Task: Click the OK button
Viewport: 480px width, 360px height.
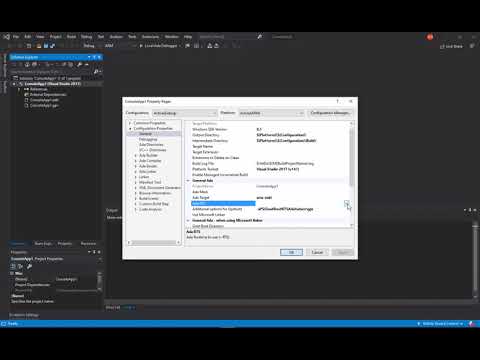Action: pyautogui.click(x=291, y=252)
